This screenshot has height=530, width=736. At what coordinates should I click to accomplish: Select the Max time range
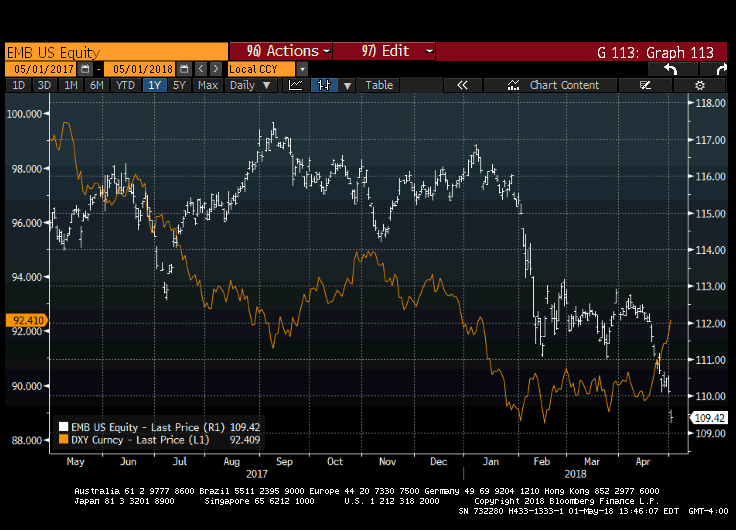coord(208,85)
